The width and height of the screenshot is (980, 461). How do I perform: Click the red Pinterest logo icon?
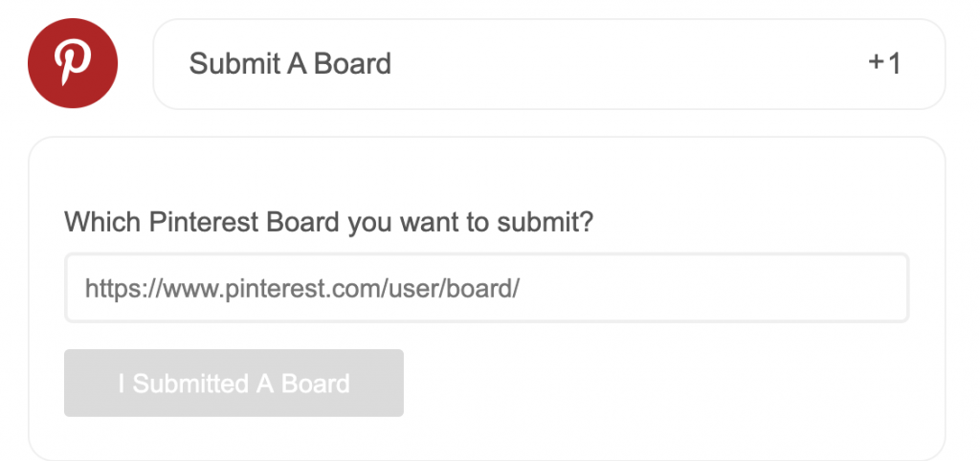(73, 63)
